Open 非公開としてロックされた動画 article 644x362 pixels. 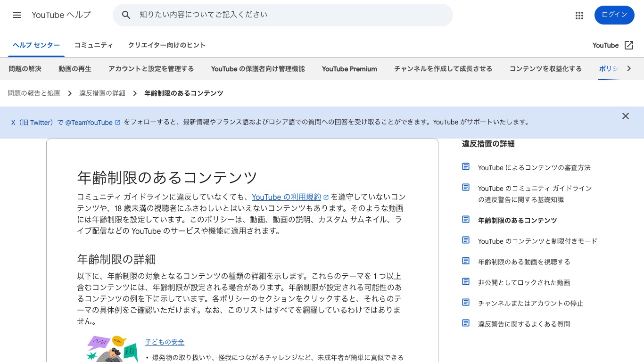[x=524, y=283]
